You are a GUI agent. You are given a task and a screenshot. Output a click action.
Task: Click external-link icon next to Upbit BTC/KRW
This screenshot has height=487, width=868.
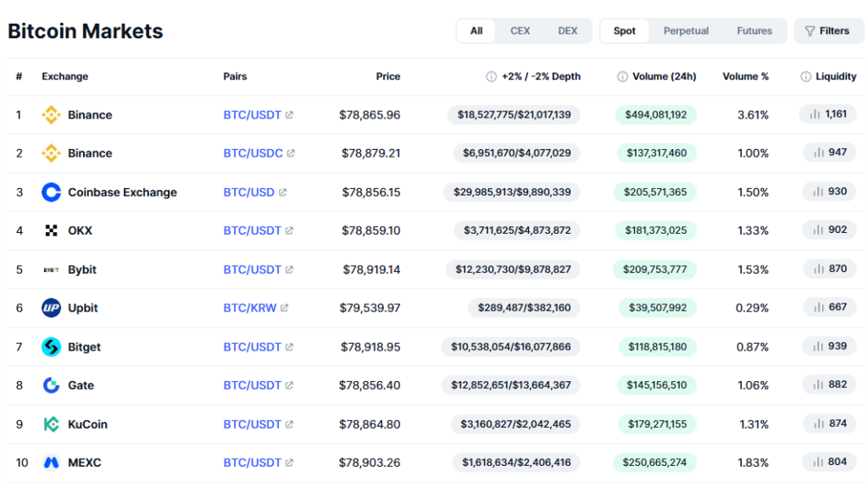pyautogui.click(x=284, y=307)
